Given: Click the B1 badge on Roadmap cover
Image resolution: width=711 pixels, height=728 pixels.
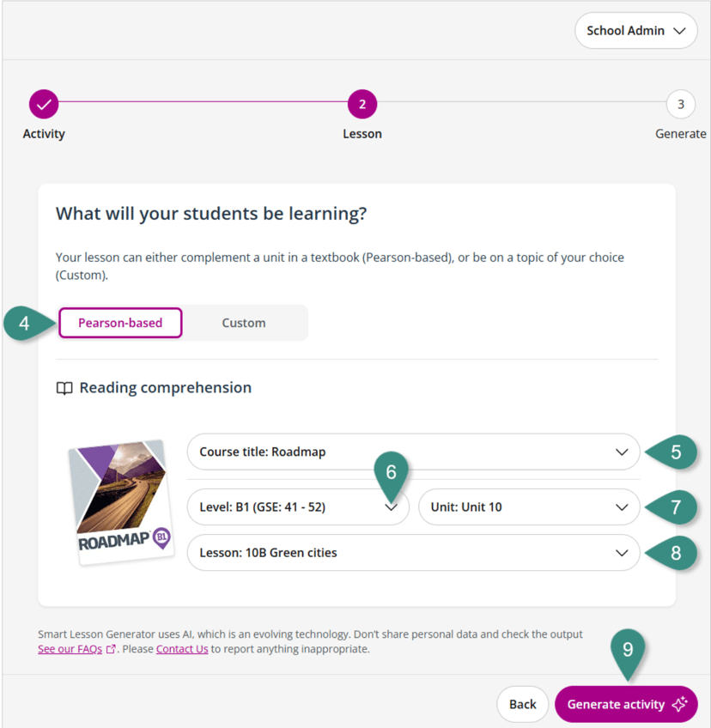Looking at the screenshot, I should (161, 538).
